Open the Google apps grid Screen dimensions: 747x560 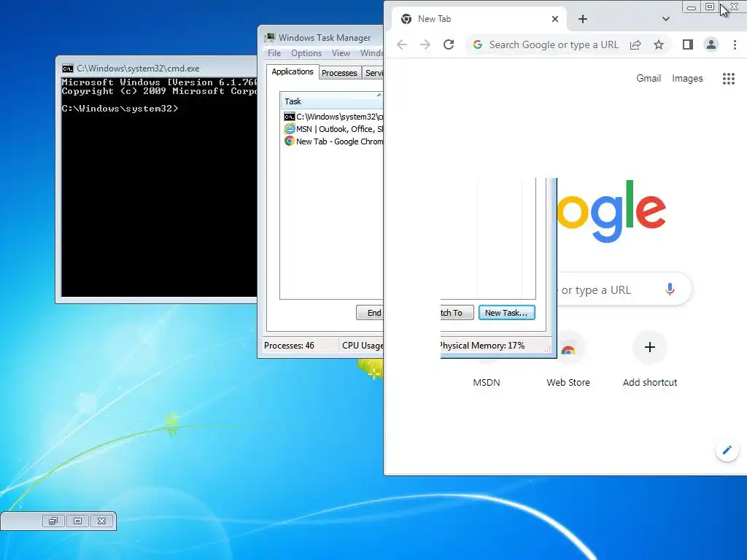[x=729, y=79]
